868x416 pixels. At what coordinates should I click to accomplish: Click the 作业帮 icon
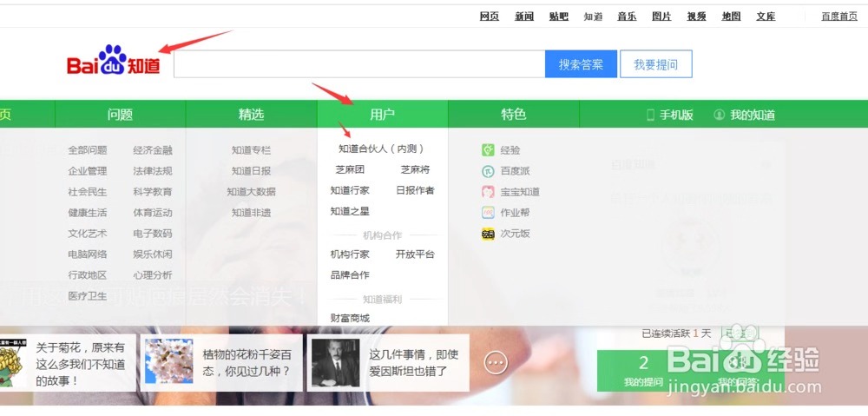click(x=488, y=213)
